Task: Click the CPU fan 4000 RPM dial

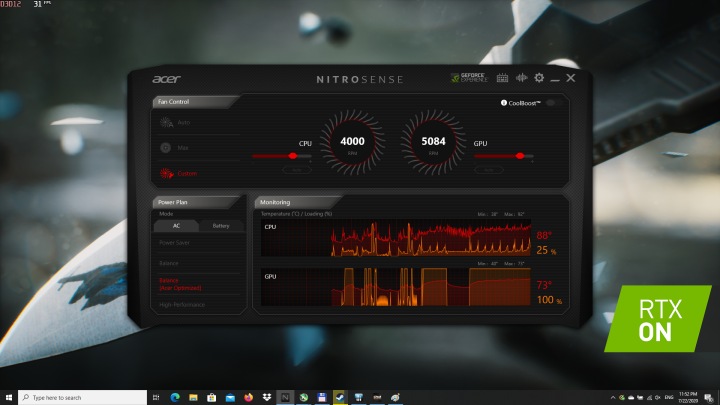Action: click(x=352, y=142)
